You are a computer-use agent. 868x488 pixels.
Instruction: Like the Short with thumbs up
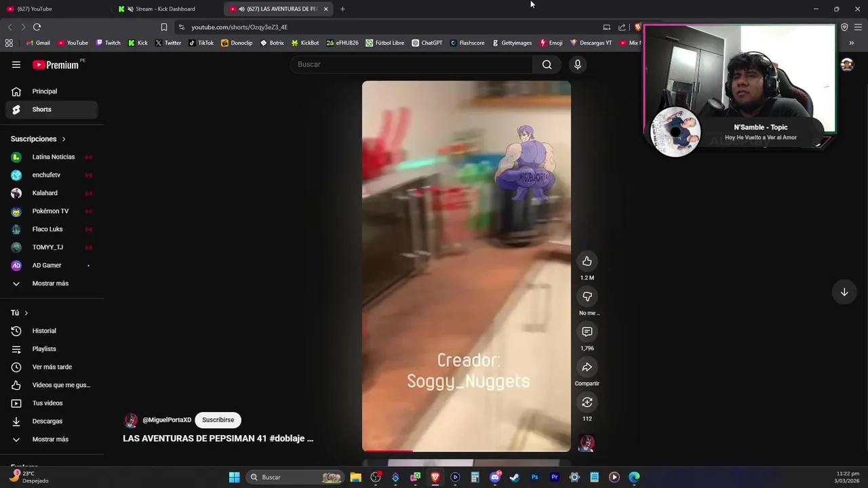click(x=587, y=262)
